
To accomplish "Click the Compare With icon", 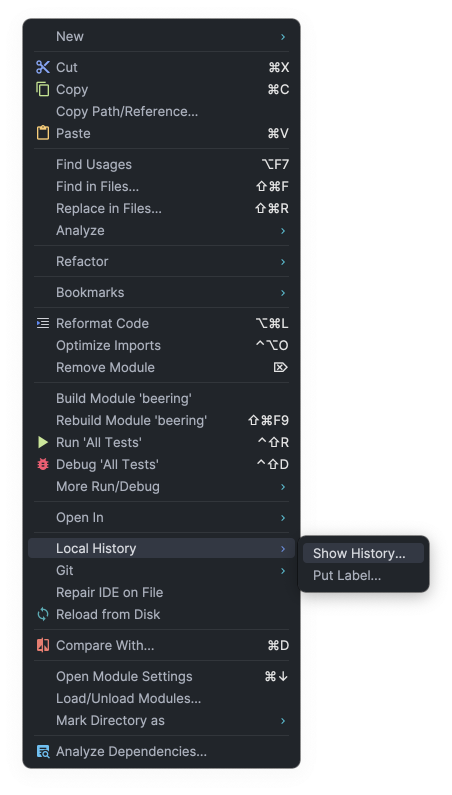I will click(43, 645).
